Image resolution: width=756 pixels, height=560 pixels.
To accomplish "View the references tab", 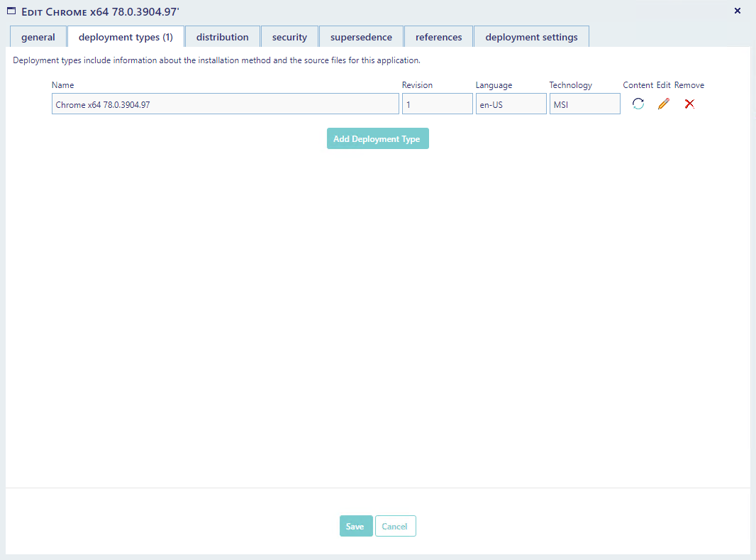I will 438,37.
